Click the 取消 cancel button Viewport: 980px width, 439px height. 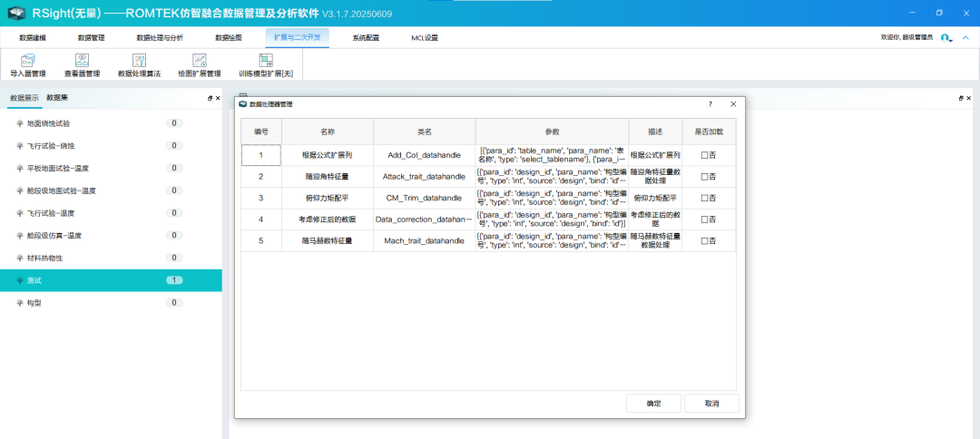point(711,403)
